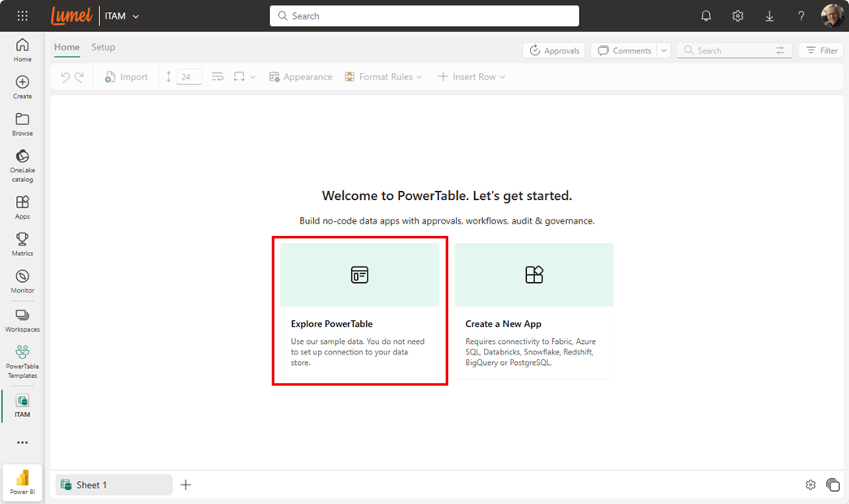Open the Insert Row dropdown
849x504 pixels.
(x=472, y=76)
